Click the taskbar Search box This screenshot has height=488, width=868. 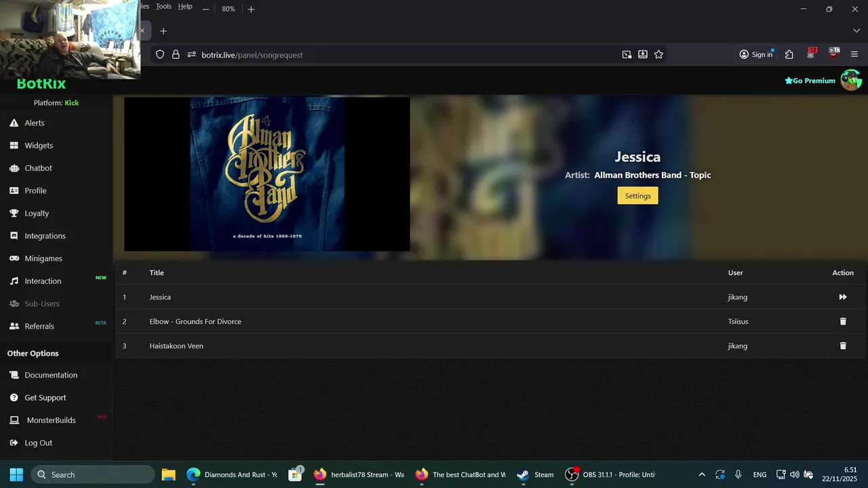click(93, 474)
